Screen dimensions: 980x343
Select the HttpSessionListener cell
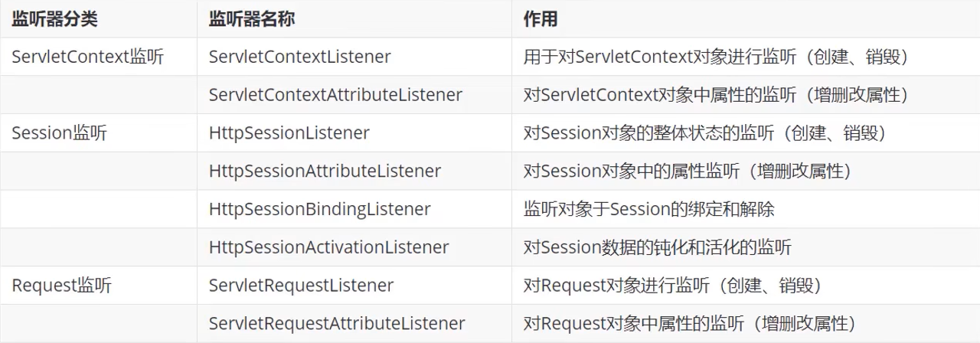point(289,133)
